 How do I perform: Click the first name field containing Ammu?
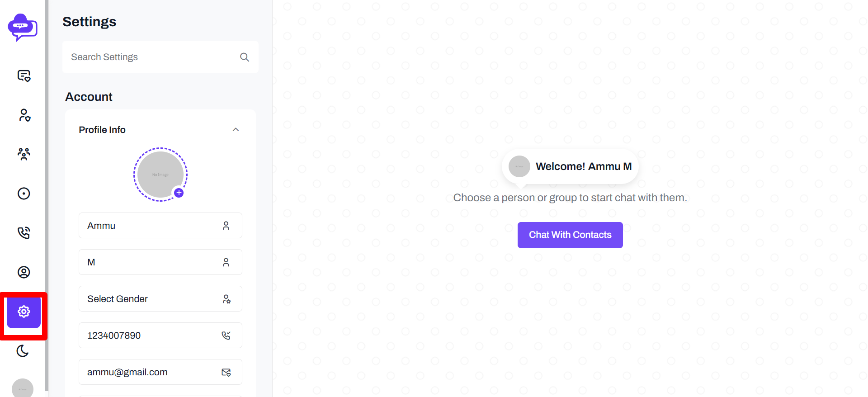tap(160, 226)
